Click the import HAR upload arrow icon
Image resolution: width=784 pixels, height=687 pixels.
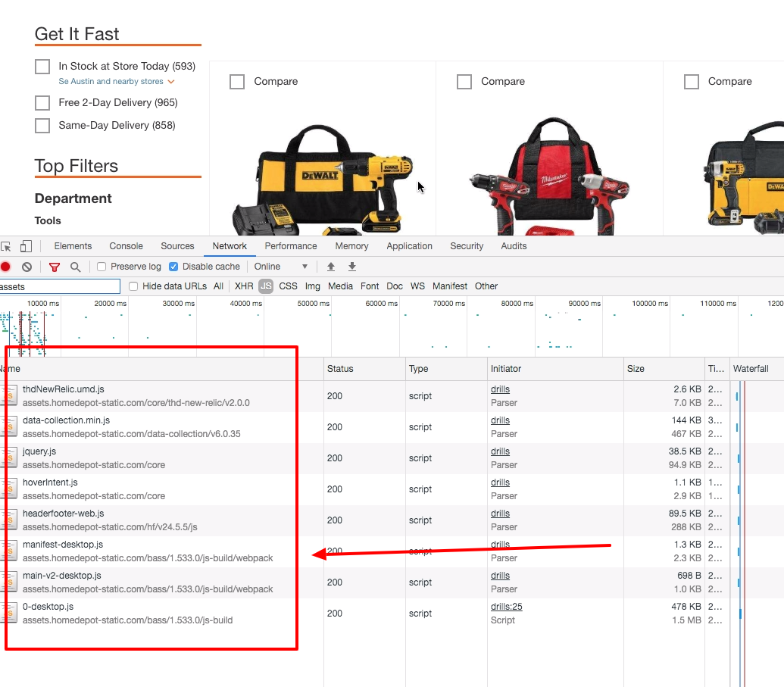(331, 267)
